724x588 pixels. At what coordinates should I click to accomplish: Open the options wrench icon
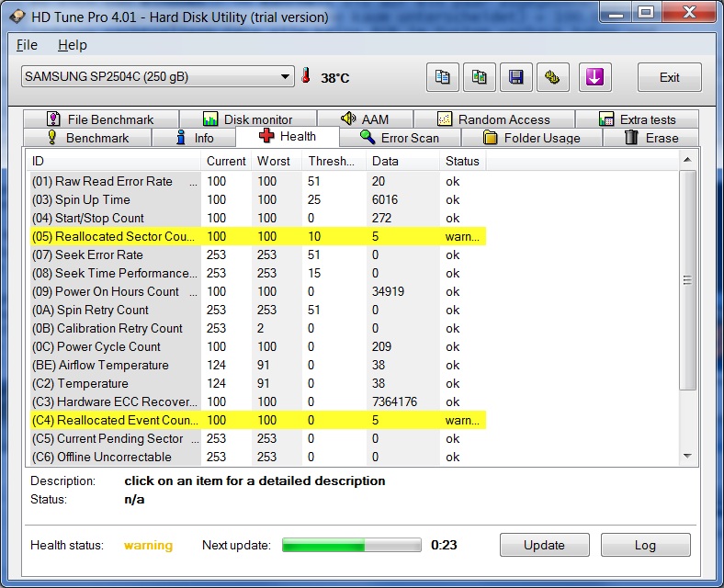[x=553, y=77]
